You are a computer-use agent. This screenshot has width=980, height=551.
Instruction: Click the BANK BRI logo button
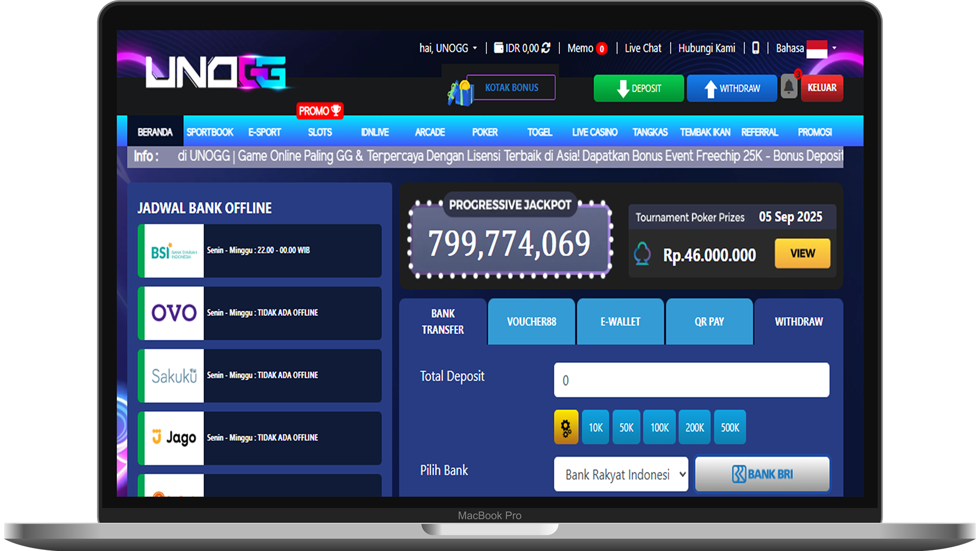pyautogui.click(x=762, y=474)
